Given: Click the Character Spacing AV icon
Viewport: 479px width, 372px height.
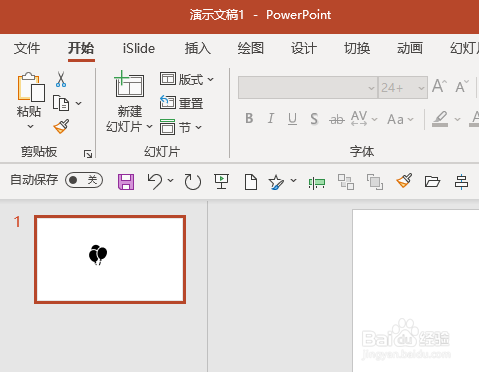Looking at the screenshot, I should point(359,118).
